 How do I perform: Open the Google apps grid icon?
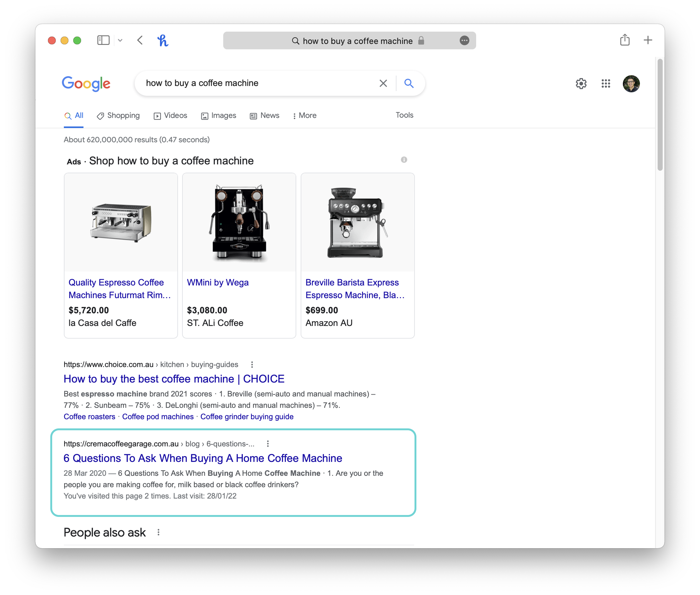[605, 83]
